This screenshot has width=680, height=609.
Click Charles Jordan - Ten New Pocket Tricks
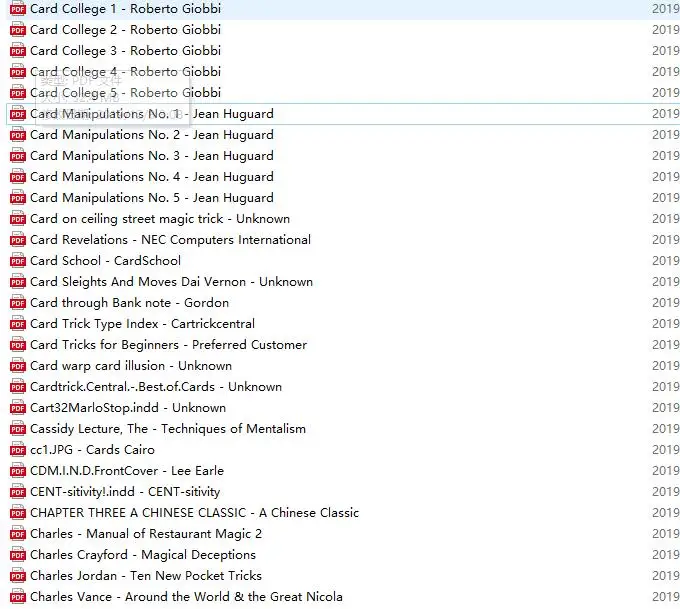[145, 576]
